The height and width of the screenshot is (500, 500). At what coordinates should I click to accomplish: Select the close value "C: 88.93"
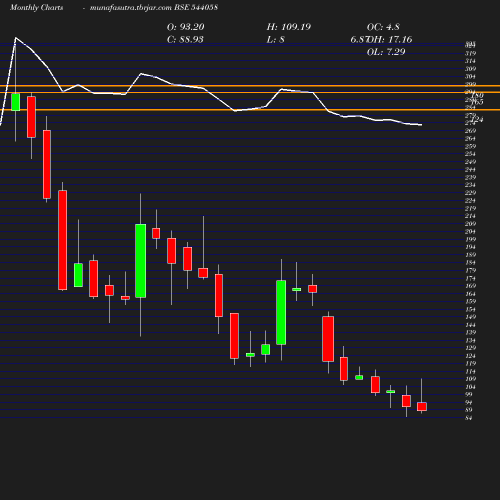point(185,39)
